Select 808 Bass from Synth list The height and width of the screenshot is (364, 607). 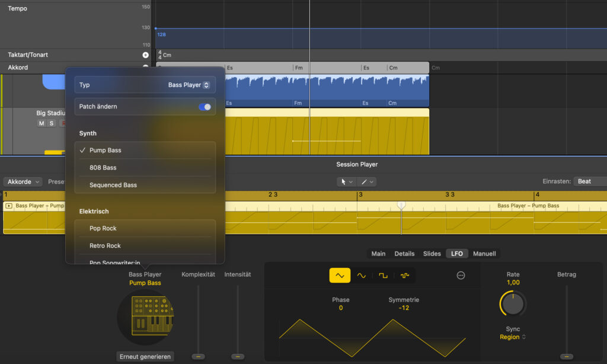103,168
